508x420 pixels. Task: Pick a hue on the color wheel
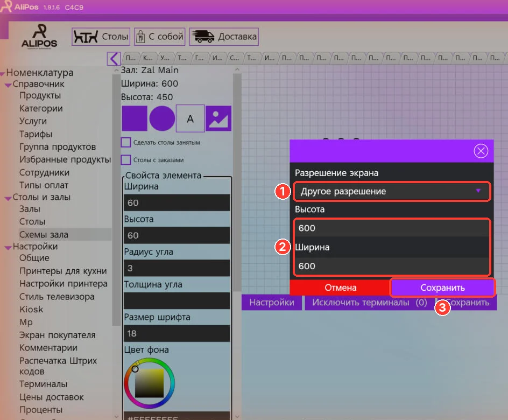150,383
